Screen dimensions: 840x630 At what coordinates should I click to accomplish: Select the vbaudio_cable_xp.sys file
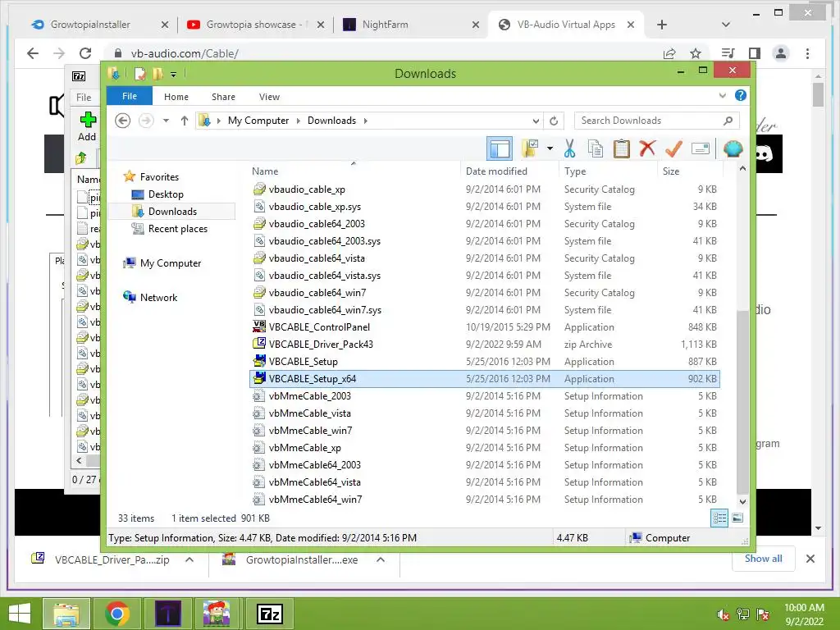coord(315,207)
